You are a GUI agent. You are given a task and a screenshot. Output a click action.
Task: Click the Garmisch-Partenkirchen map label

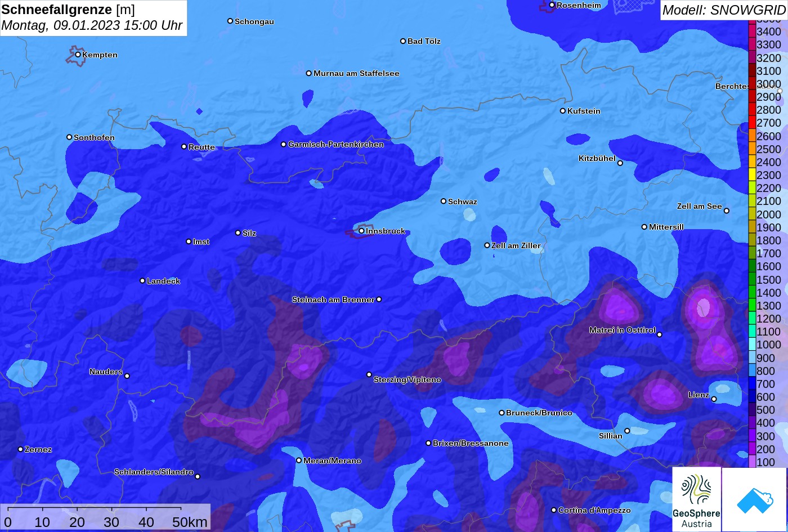[x=336, y=145]
